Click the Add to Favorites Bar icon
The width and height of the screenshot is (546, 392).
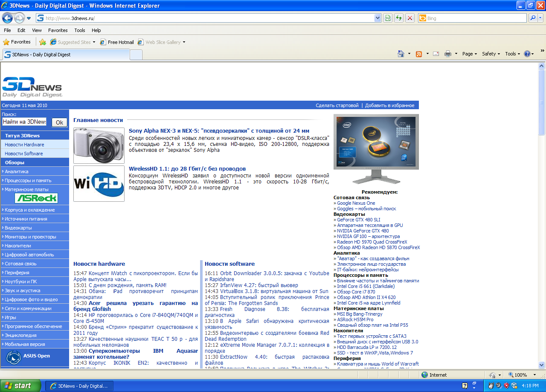43,42
